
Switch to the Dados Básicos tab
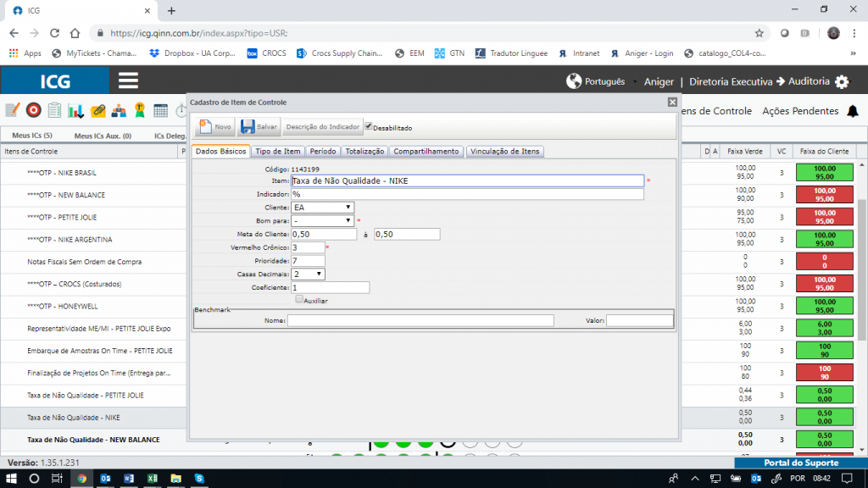pos(220,151)
